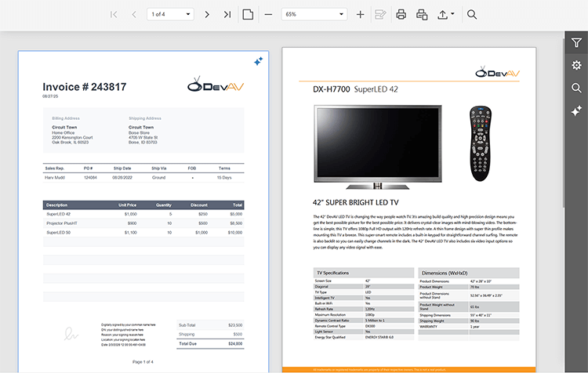Print the current page icon
The height and width of the screenshot is (373, 588).
point(422,15)
